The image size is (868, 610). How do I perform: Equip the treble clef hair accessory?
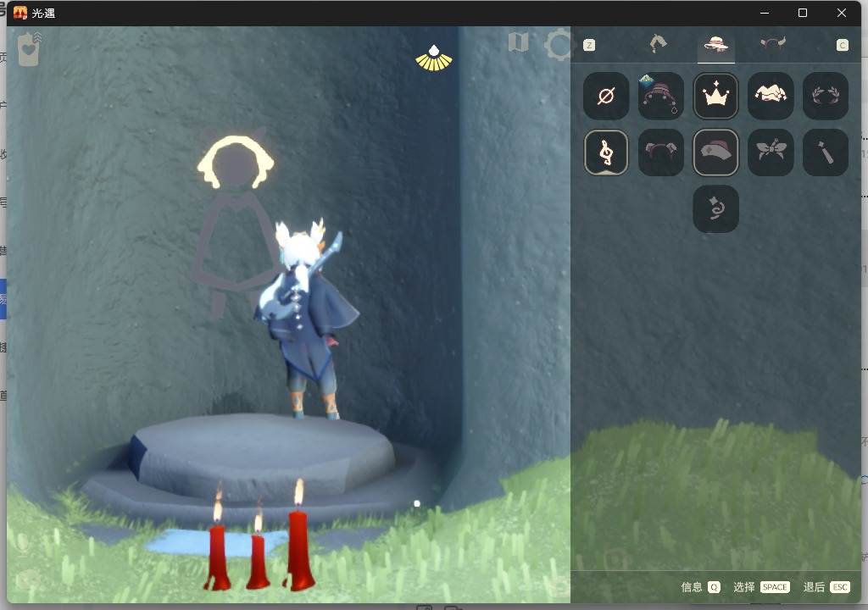pos(605,152)
